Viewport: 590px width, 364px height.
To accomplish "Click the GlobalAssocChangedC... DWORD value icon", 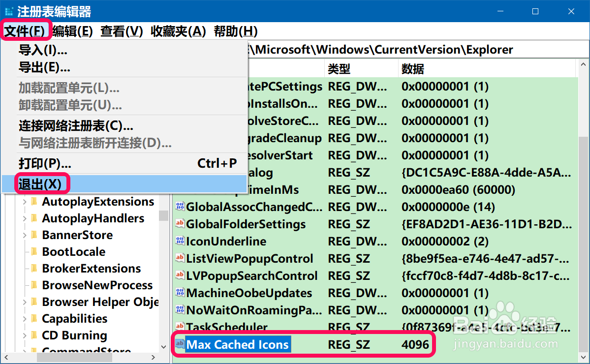I will (180, 206).
